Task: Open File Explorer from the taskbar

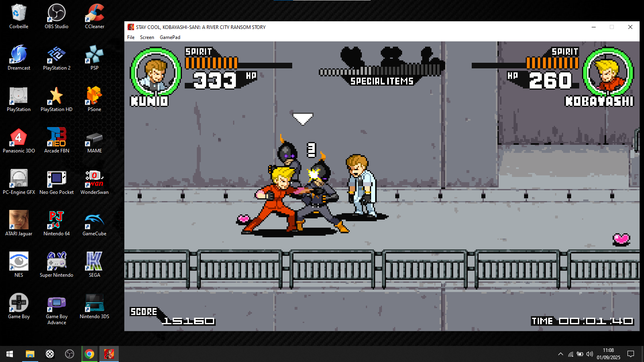Action: (30, 354)
